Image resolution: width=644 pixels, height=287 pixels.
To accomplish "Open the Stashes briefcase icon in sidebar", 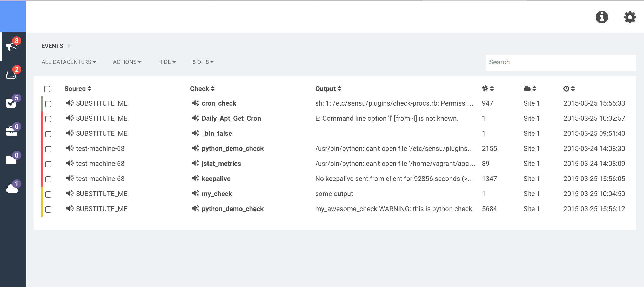I will click(x=11, y=131).
